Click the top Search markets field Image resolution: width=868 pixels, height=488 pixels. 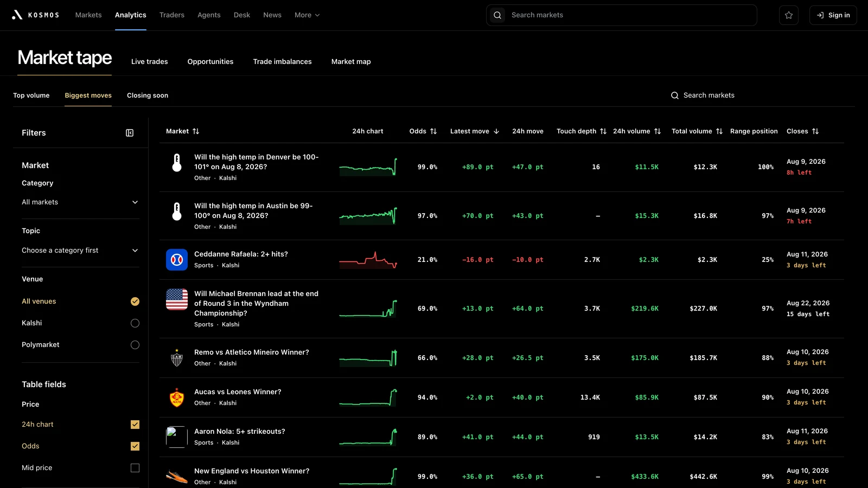(622, 15)
